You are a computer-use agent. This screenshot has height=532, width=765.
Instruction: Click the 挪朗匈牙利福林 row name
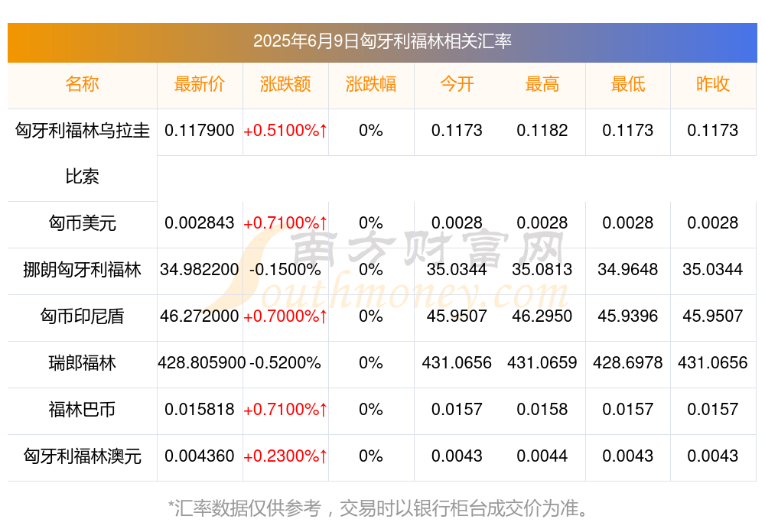tap(82, 270)
